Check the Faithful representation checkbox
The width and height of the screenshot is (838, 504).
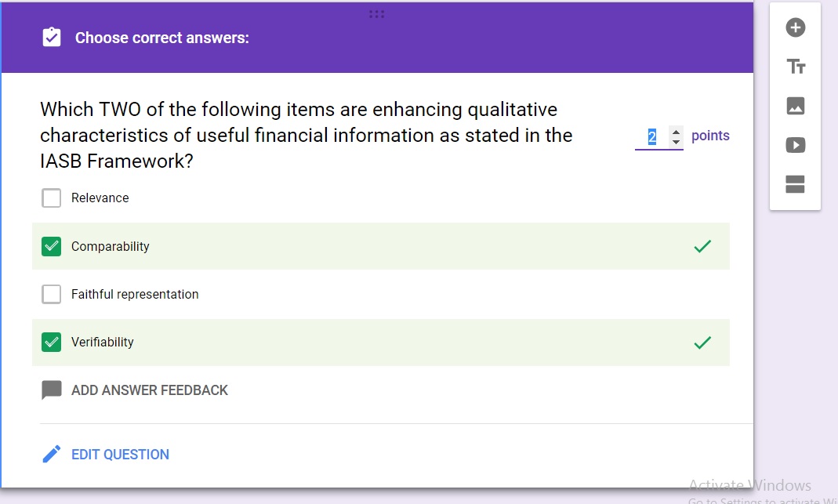coord(52,295)
